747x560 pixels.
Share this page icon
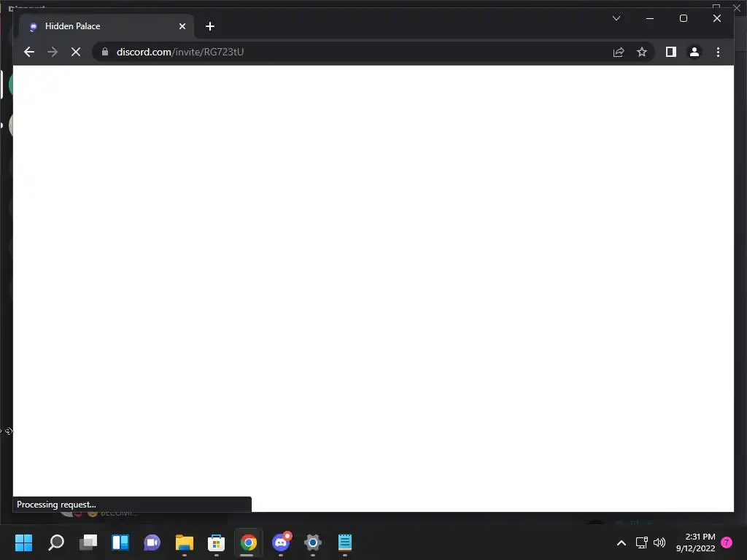[619, 52]
